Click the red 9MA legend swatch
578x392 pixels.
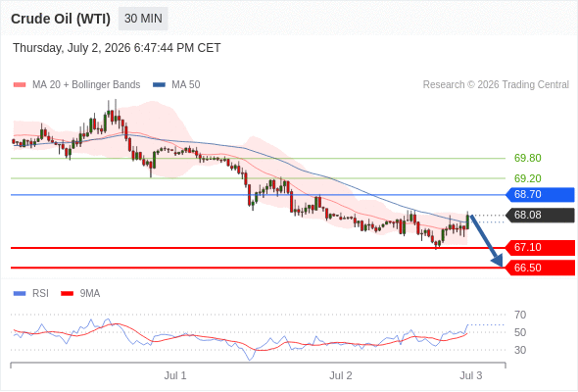pos(67,294)
